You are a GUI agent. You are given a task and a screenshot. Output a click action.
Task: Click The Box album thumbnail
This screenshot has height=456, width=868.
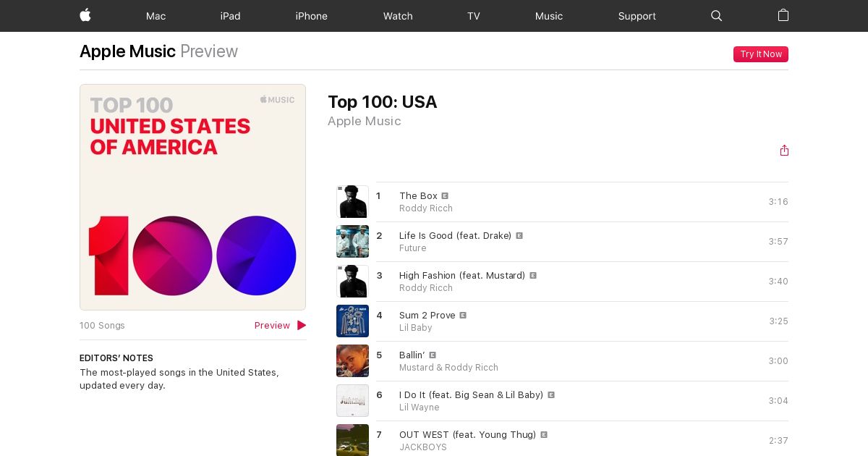(352, 202)
